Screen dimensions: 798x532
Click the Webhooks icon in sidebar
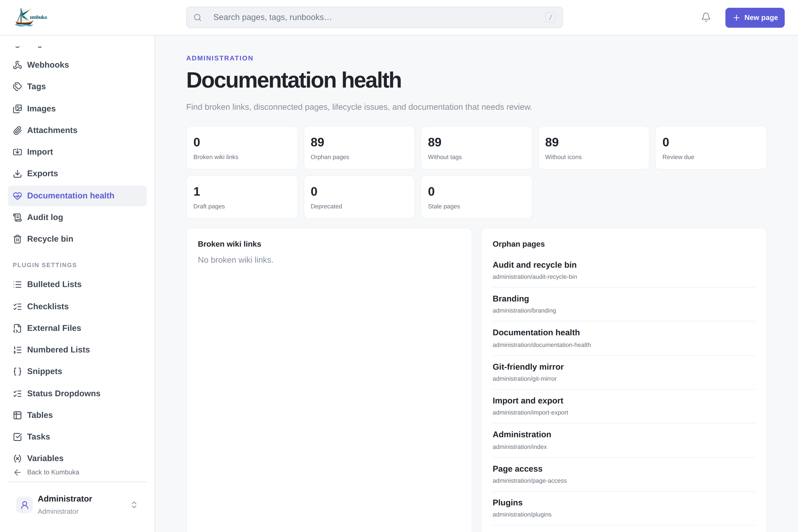[x=17, y=65]
